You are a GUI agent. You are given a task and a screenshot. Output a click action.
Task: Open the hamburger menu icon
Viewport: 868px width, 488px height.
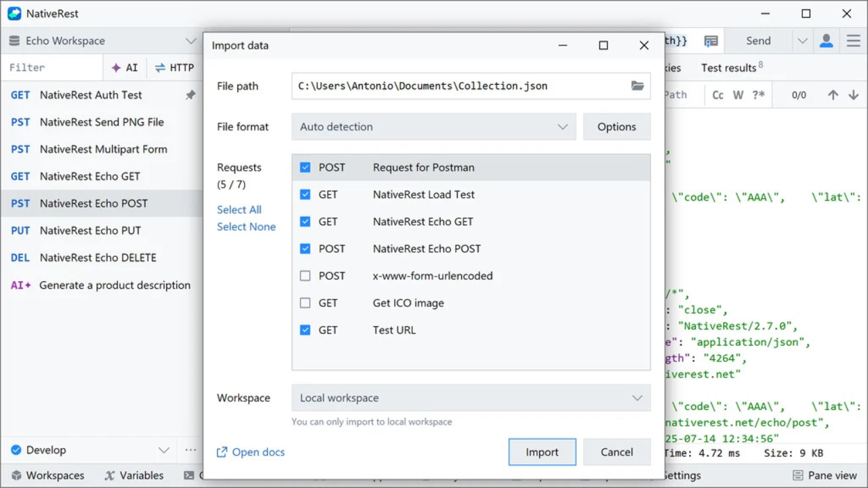tap(853, 41)
